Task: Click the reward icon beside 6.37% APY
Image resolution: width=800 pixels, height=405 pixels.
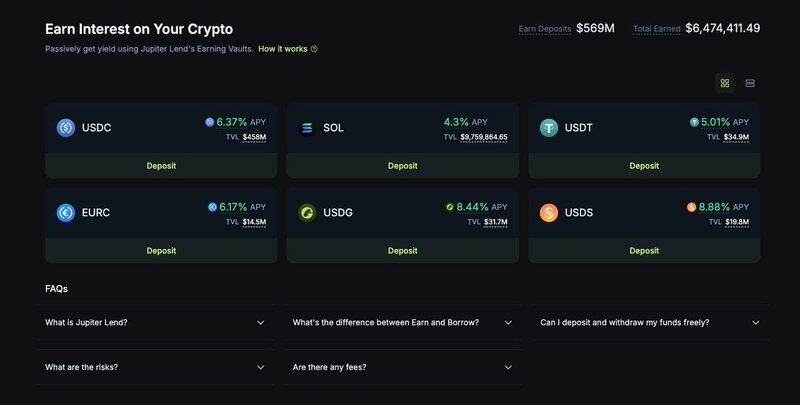Action: [x=209, y=122]
